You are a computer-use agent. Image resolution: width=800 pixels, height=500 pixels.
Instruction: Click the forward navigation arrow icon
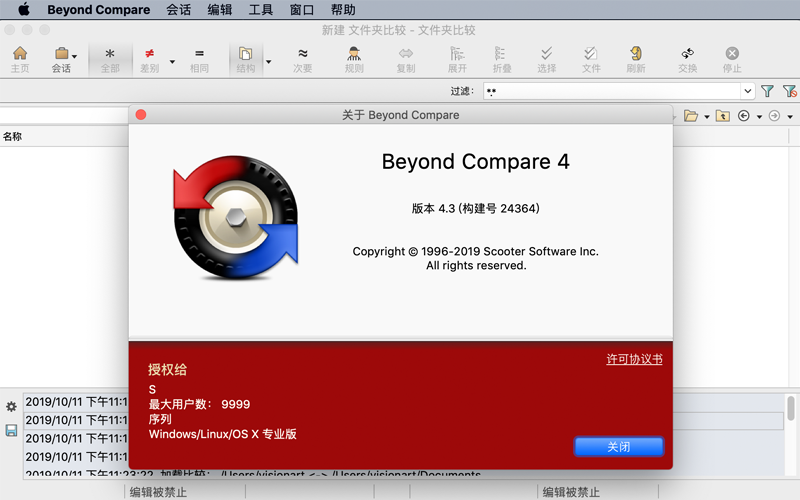tap(774, 116)
